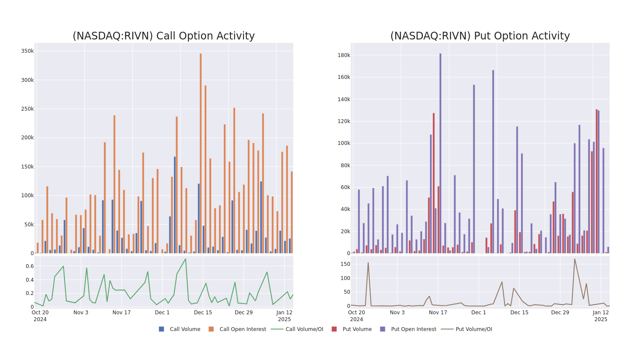Click the tallest orange call open interest bar
Screen dimensions: 644x343
point(200,153)
